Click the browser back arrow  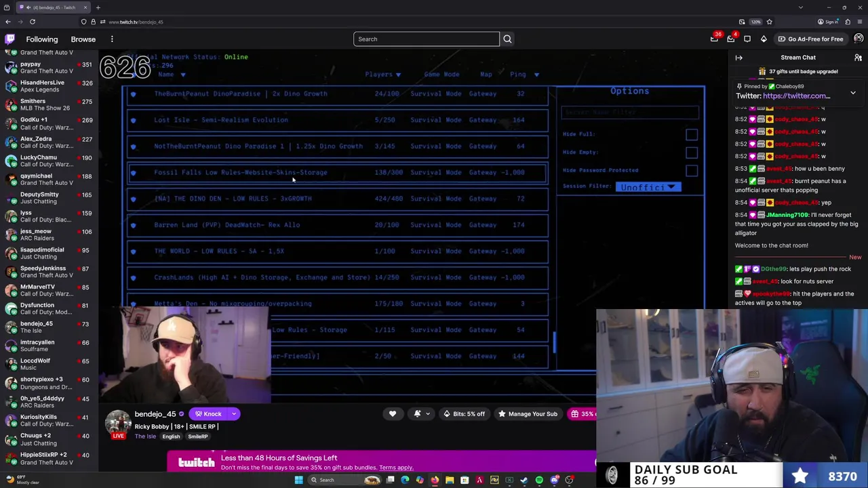8,22
